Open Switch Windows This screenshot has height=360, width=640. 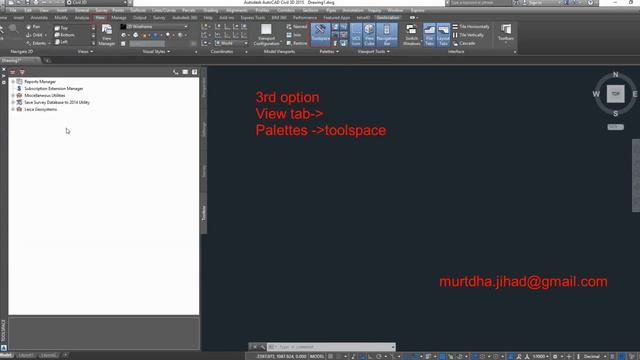click(411, 35)
